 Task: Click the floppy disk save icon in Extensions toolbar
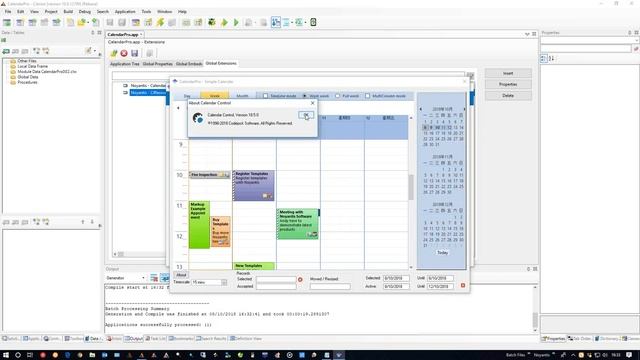click(x=134, y=53)
